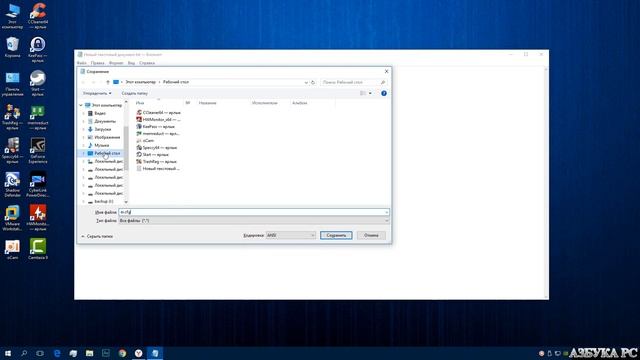
Task: Select the Start shortcut on the desktop
Action: [x=38, y=83]
